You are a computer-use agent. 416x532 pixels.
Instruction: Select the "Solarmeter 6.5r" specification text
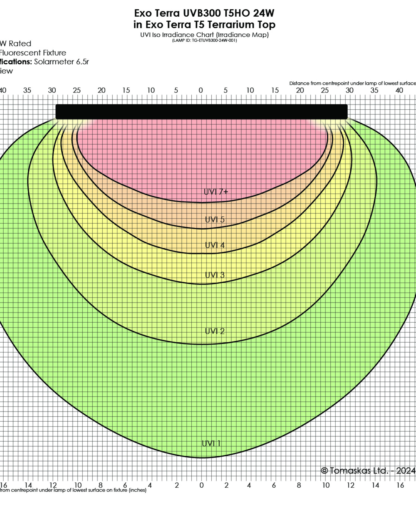click(61, 62)
